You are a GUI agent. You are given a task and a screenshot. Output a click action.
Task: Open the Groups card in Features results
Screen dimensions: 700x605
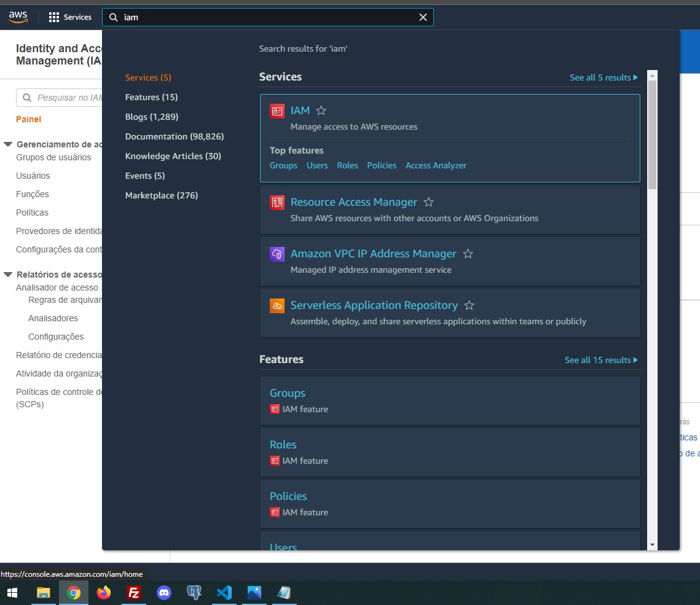(450, 400)
